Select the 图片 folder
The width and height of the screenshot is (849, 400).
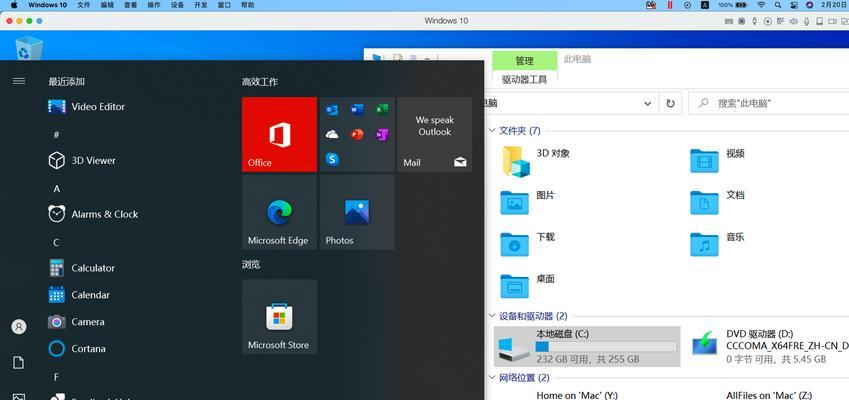(x=528, y=202)
